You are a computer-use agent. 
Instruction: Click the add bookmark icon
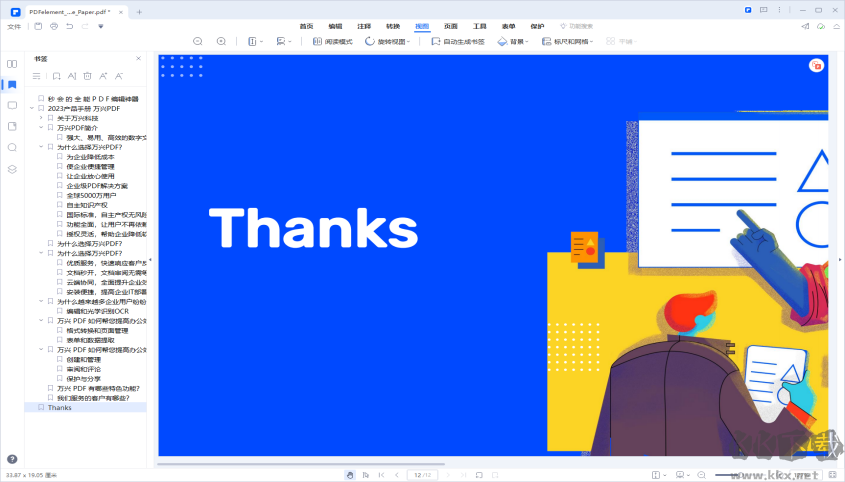click(x=56, y=76)
